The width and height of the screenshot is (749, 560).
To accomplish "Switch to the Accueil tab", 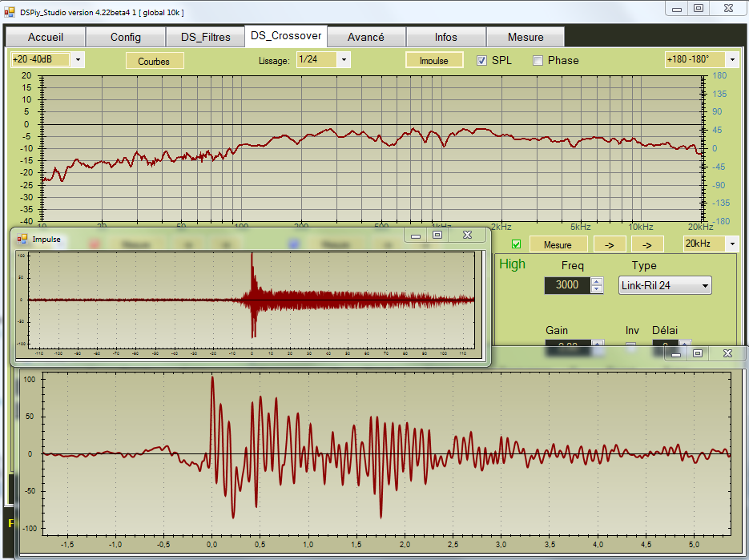I will [x=45, y=37].
